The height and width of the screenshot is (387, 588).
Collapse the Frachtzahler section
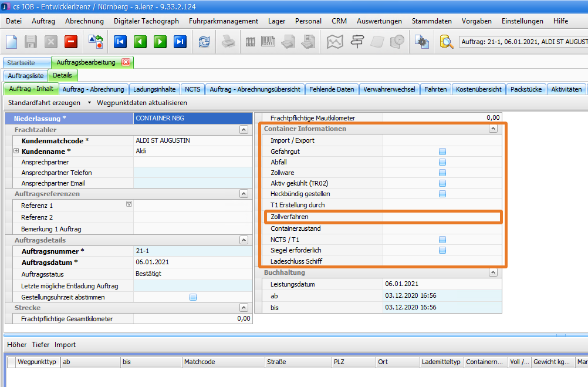point(244,130)
